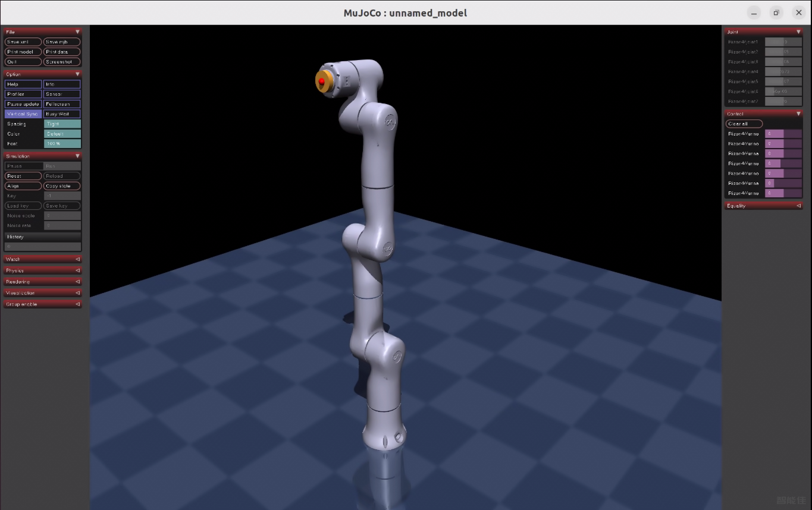Click the Save key button
The width and height of the screenshot is (812, 510).
tap(62, 205)
